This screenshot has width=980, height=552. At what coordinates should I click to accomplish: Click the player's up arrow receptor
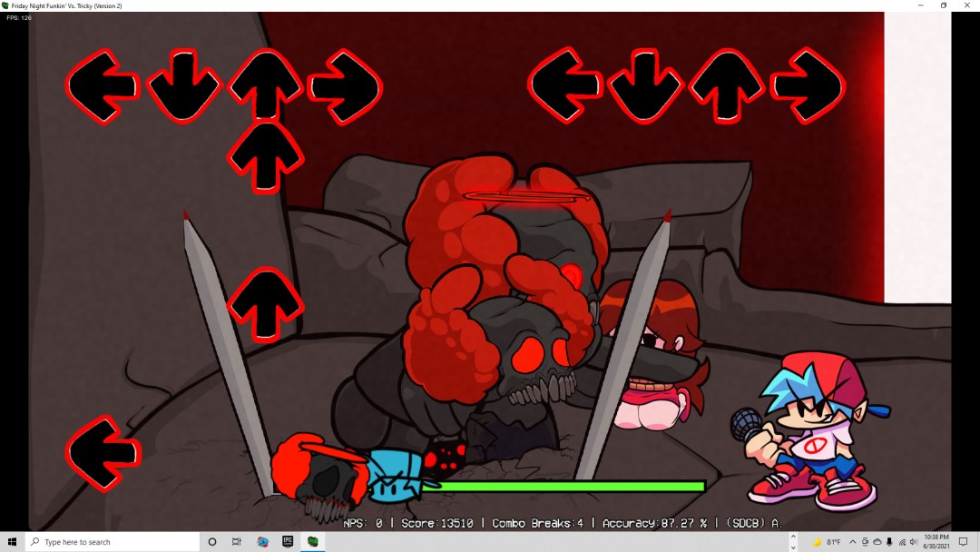click(x=726, y=85)
